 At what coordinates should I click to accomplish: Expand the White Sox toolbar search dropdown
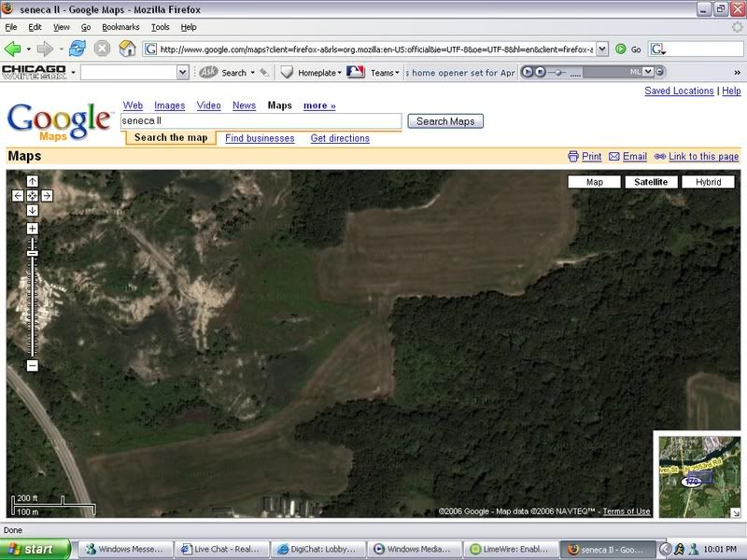pos(183,72)
